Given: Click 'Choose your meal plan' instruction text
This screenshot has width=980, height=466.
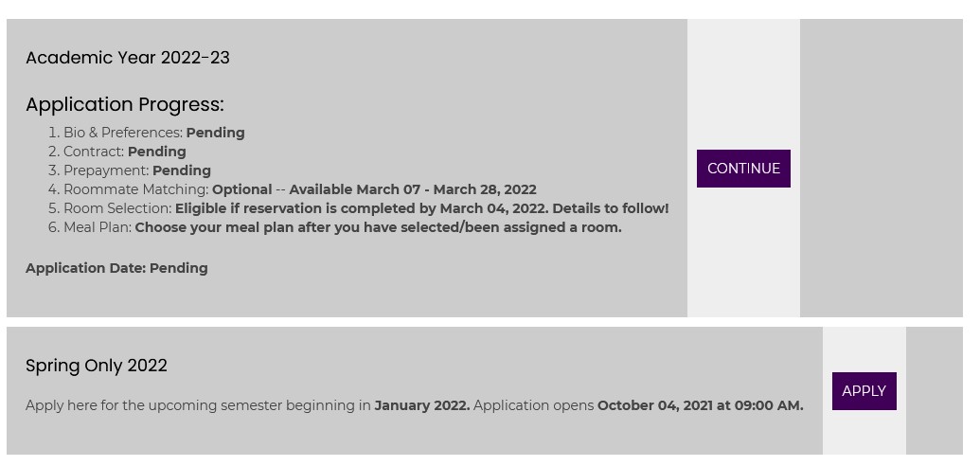Looking at the screenshot, I should 378,227.
